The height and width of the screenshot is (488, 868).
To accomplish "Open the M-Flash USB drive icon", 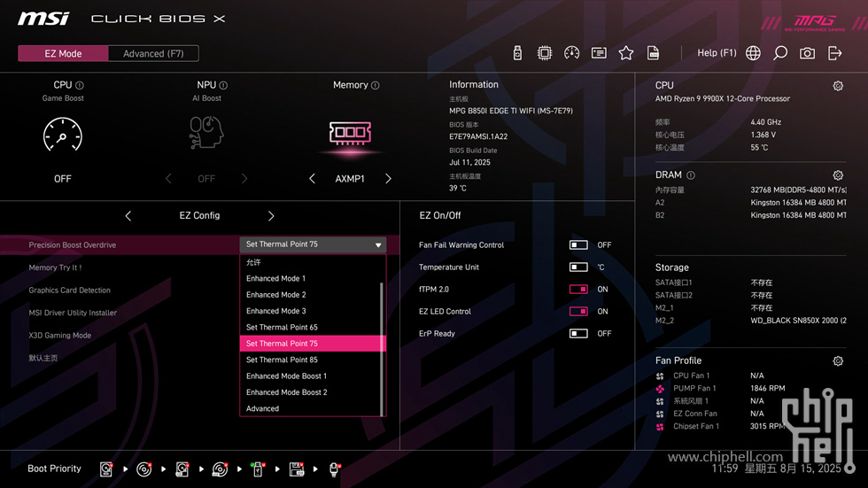I will point(517,53).
